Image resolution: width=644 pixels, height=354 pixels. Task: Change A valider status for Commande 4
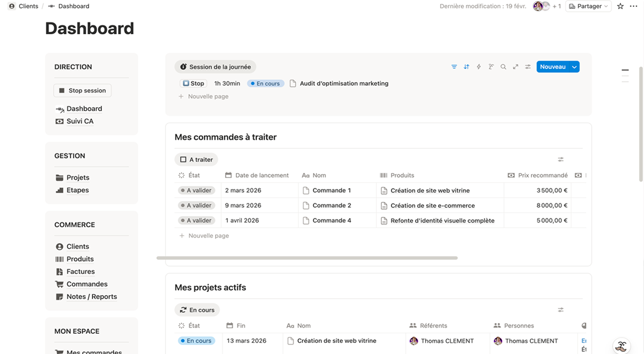pyautogui.click(x=197, y=221)
